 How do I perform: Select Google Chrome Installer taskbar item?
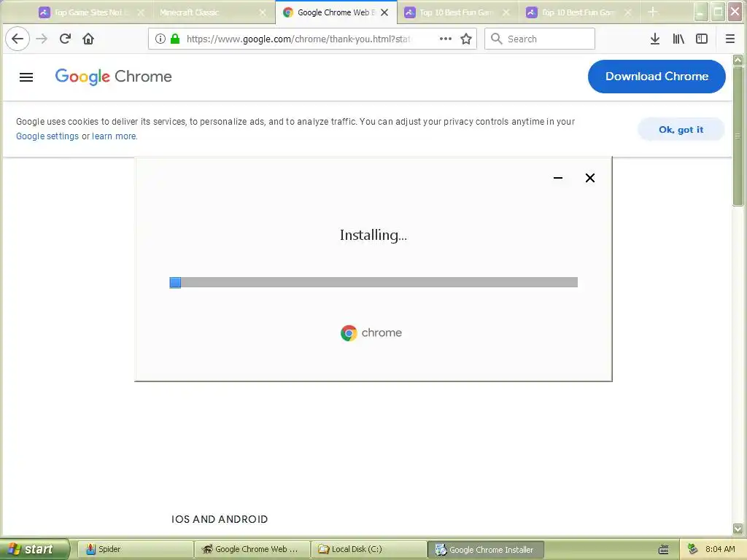pos(485,550)
